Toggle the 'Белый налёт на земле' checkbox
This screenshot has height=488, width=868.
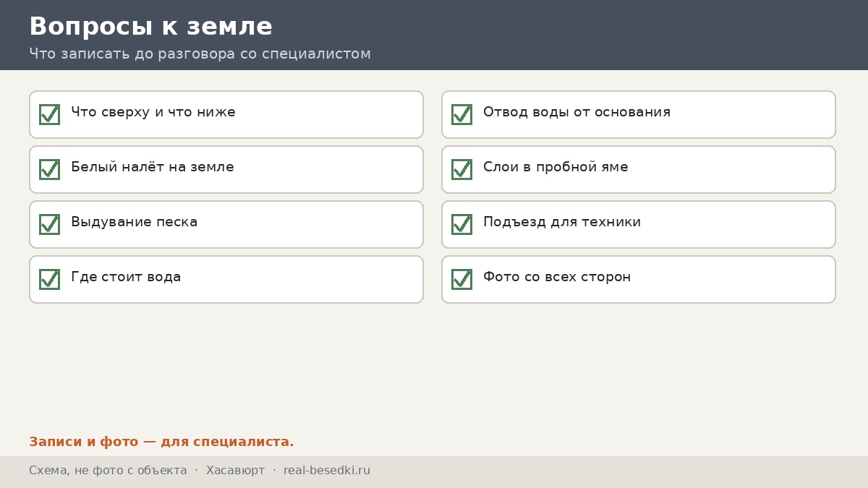click(x=49, y=169)
